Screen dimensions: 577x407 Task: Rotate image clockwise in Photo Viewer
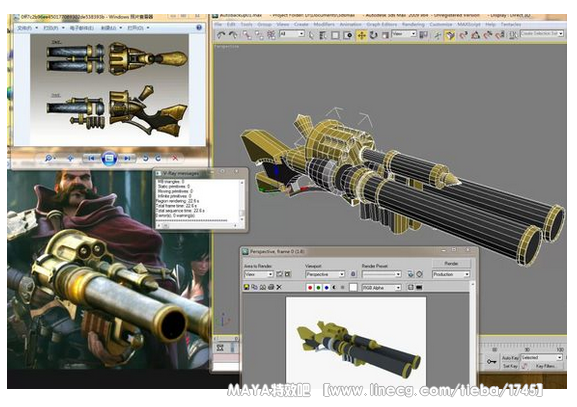coord(158,158)
